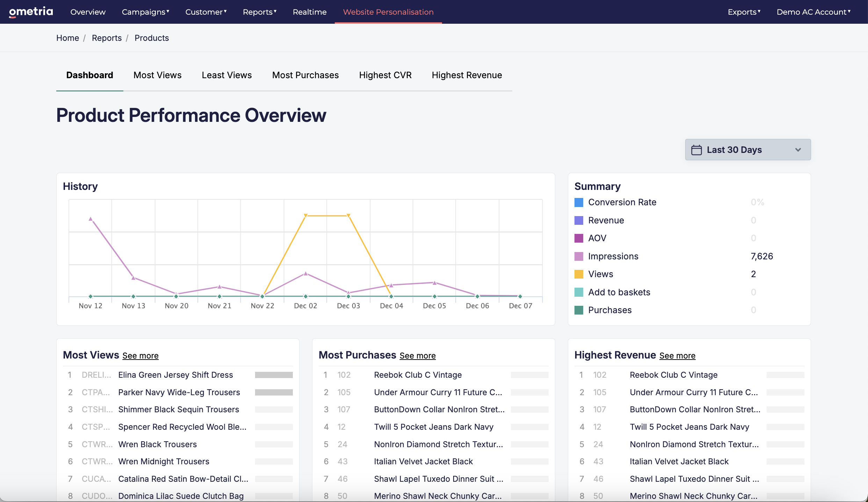This screenshot has height=502, width=868.
Task: Open the Campaigns dropdown menu
Action: [145, 12]
